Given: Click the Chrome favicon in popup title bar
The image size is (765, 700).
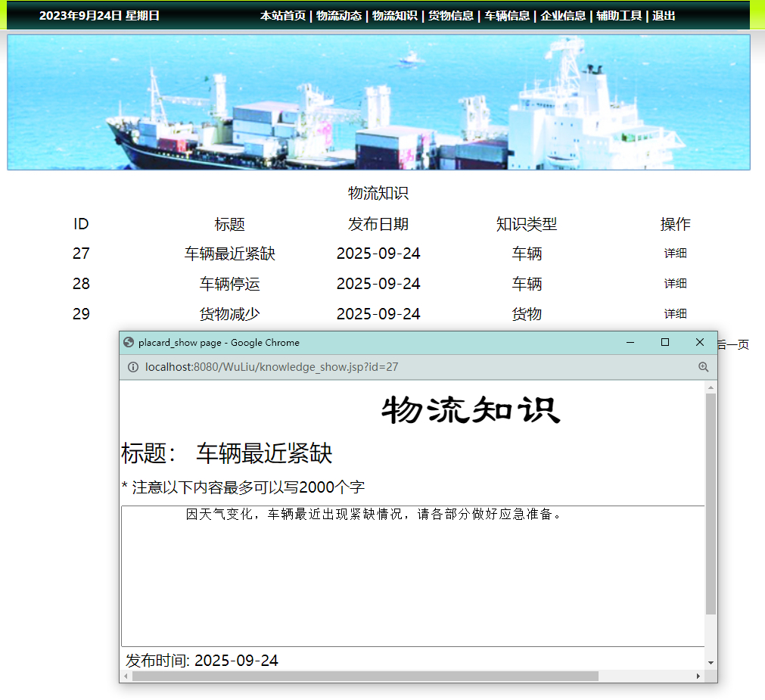Looking at the screenshot, I should coord(129,342).
